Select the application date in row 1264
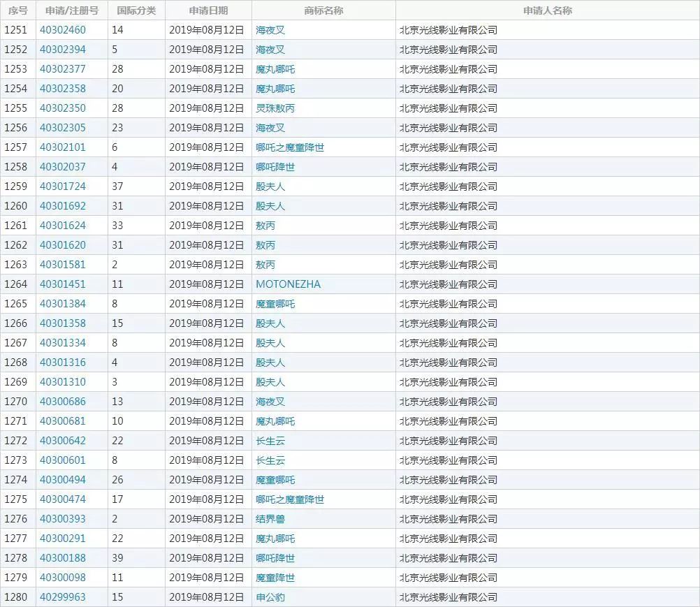 [207, 284]
